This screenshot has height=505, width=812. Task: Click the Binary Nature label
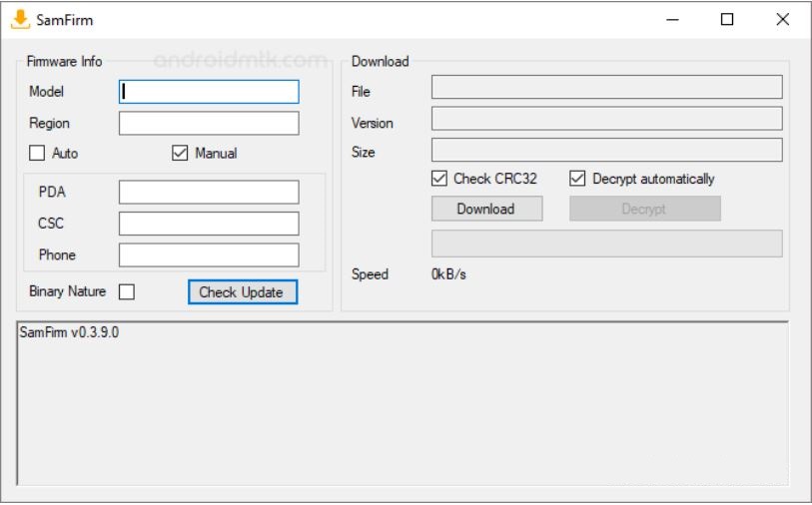coord(67,291)
